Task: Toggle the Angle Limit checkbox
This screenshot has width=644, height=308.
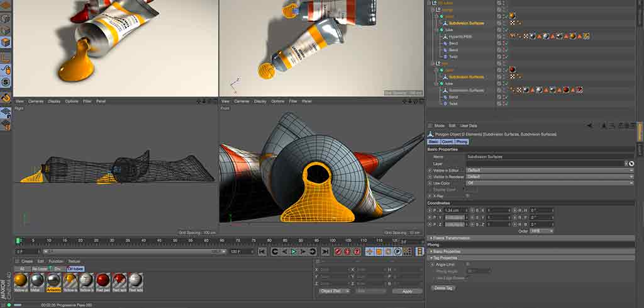Action: pos(467,264)
